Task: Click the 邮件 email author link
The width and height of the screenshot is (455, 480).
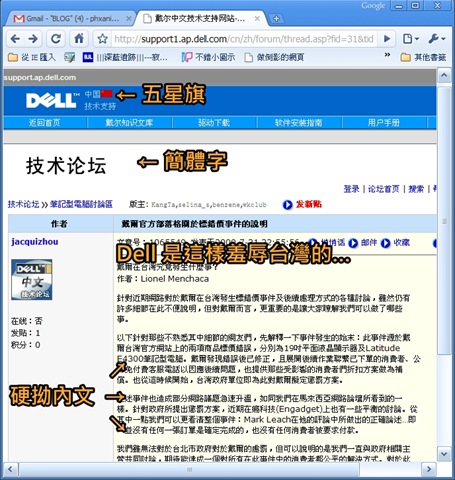Action: tap(369, 243)
